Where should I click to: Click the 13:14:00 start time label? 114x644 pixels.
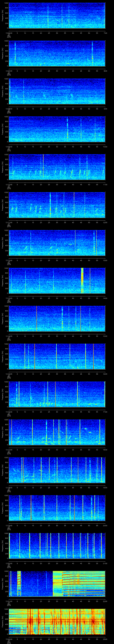tap(9, 336)
